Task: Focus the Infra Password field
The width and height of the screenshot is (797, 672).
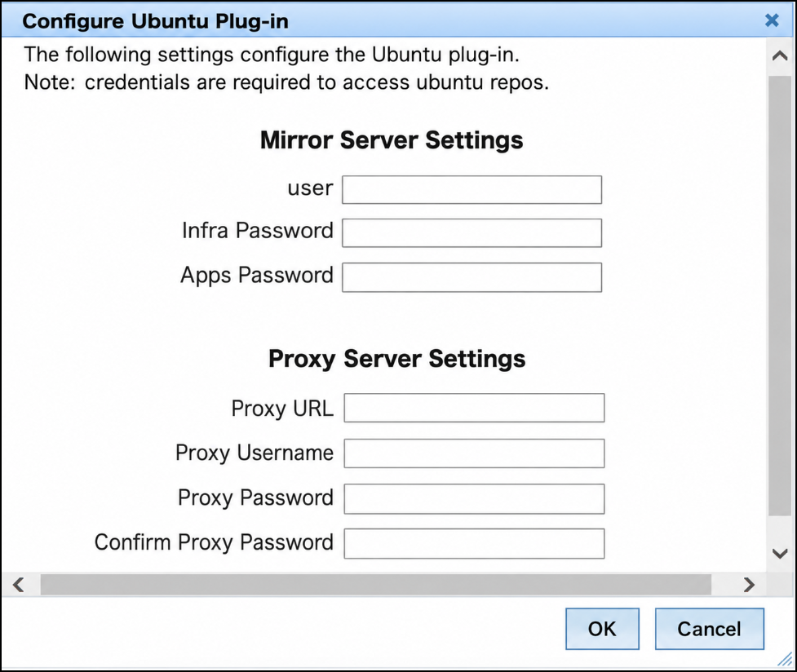Action: point(472,232)
